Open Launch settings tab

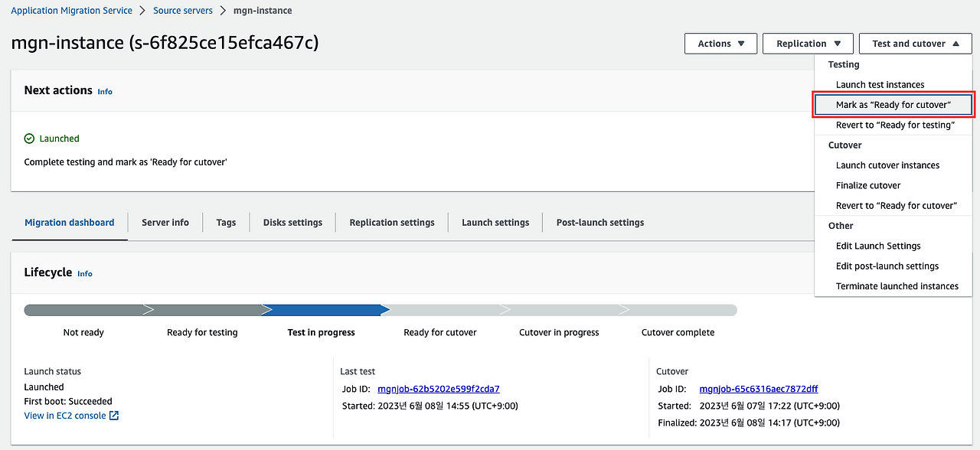point(495,223)
